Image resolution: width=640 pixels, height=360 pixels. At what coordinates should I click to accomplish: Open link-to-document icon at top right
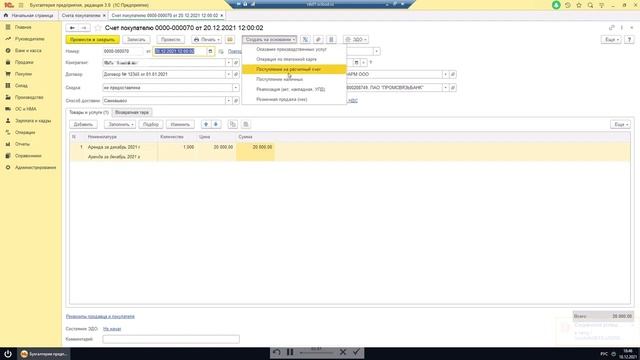[611, 28]
